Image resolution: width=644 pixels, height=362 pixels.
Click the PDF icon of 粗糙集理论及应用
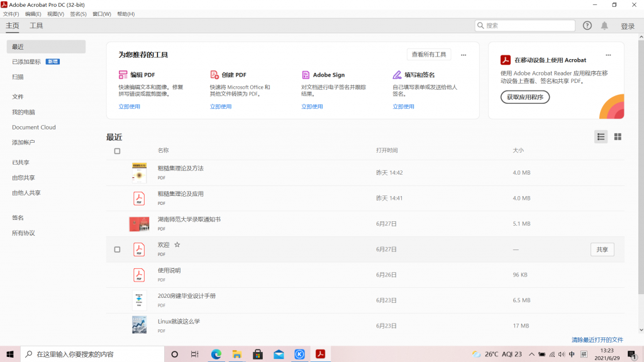[139, 198]
